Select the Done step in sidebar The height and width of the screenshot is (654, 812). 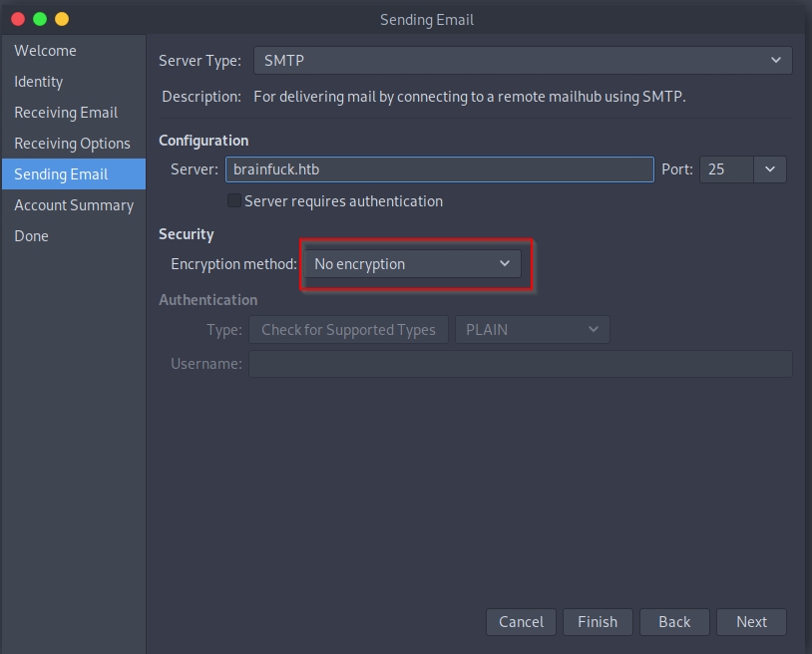(x=31, y=236)
